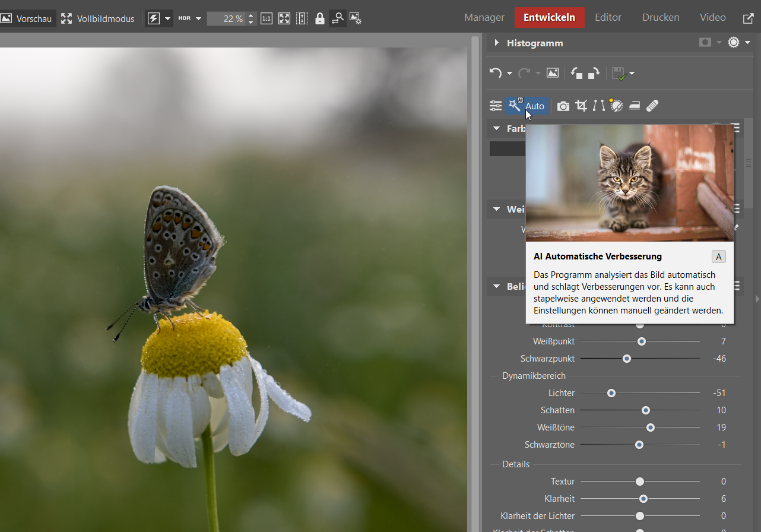
Task: Click the 22 % zoom input field
Action: pyautogui.click(x=226, y=18)
